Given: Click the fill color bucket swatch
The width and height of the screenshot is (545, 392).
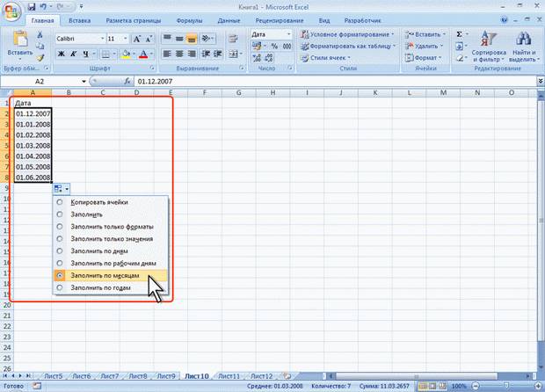Looking at the screenshot, I should (125, 54).
